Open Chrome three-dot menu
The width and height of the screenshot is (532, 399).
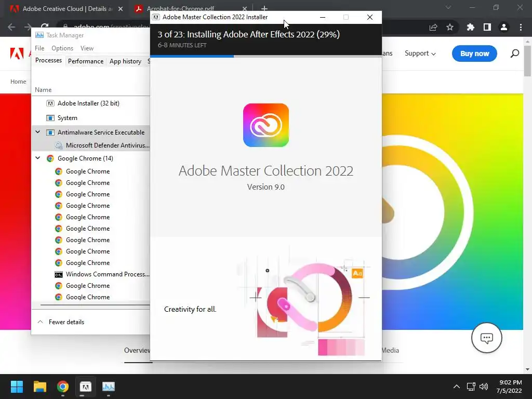click(x=521, y=27)
